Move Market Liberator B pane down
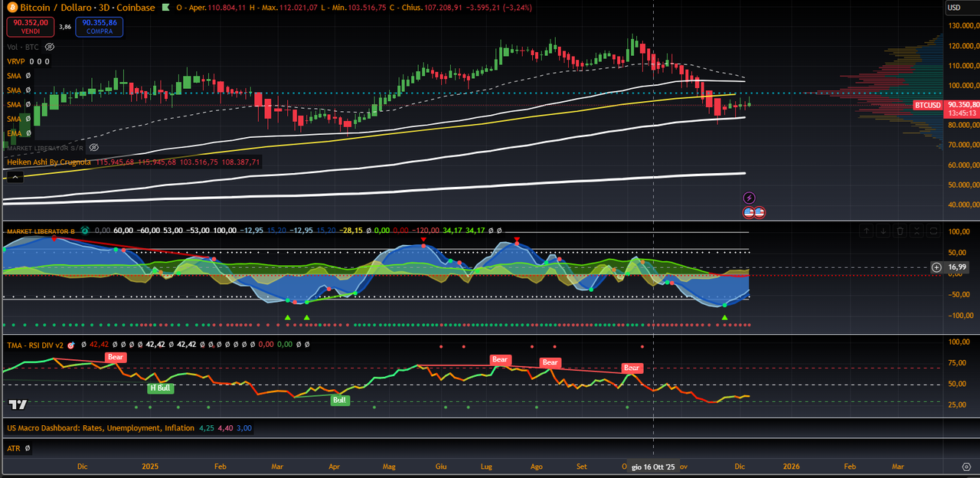This screenshot has height=478, width=980. [x=883, y=231]
